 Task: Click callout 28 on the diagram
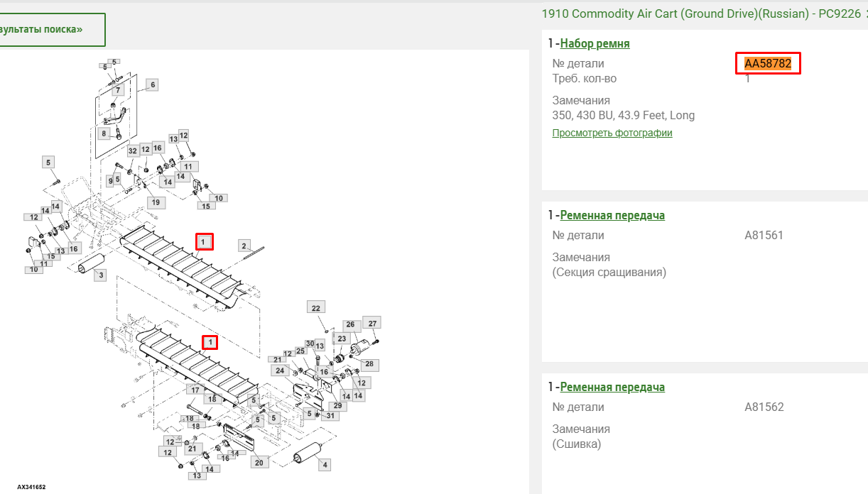click(x=369, y=364)
